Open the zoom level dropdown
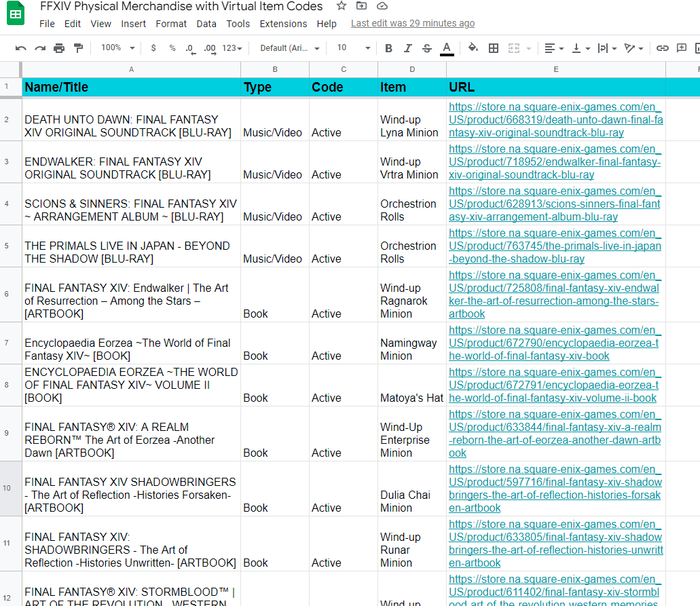Screen dimensions: 700x606 pyautogui.click(x=117, y=48)
